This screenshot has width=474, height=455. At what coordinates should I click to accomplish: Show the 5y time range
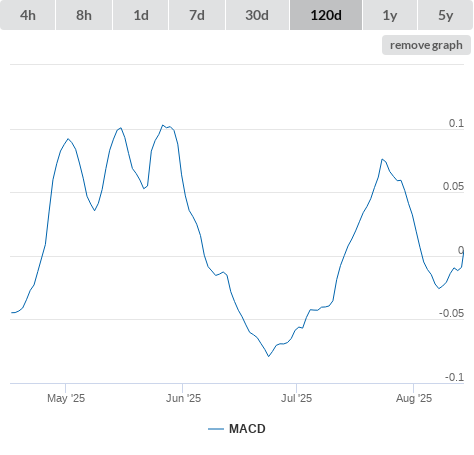point(446,15)
